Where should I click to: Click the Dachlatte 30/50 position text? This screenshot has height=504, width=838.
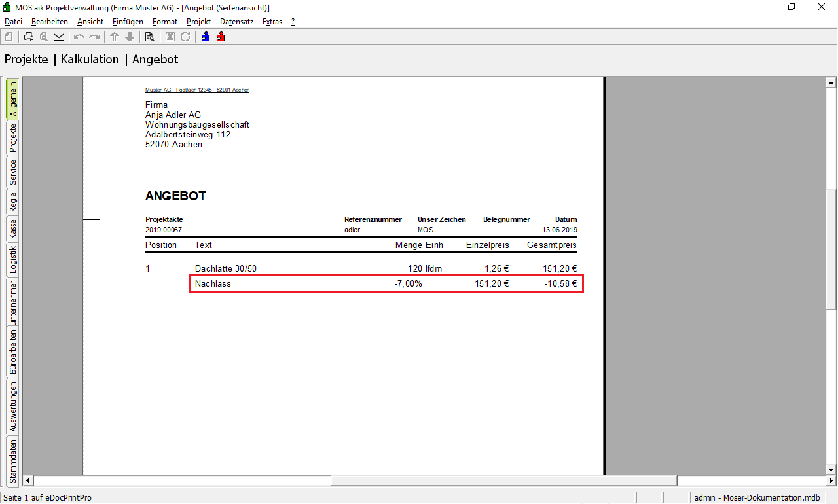229,268
